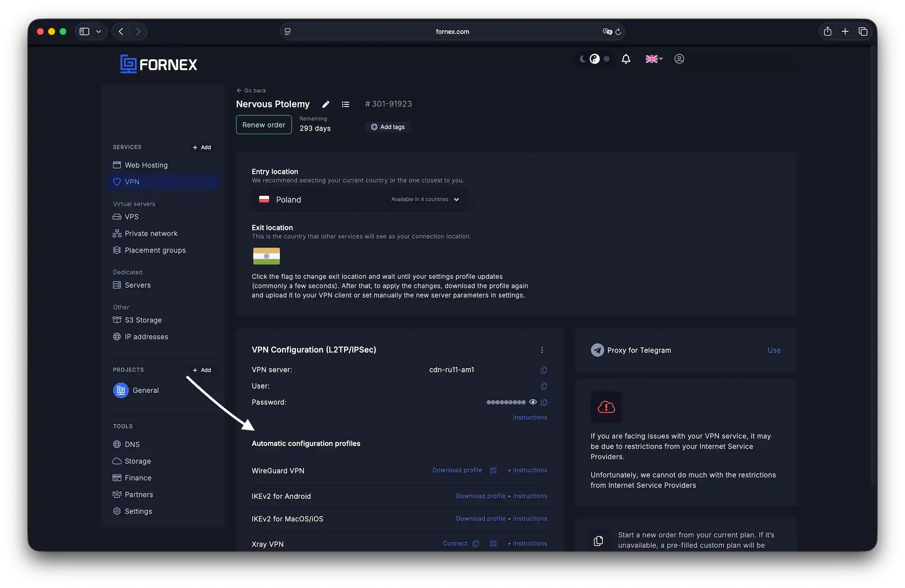The width and height of the screenshot is (905, 588).
Task: Edit order name with pencil icon
Action: (x=326, y=104)
